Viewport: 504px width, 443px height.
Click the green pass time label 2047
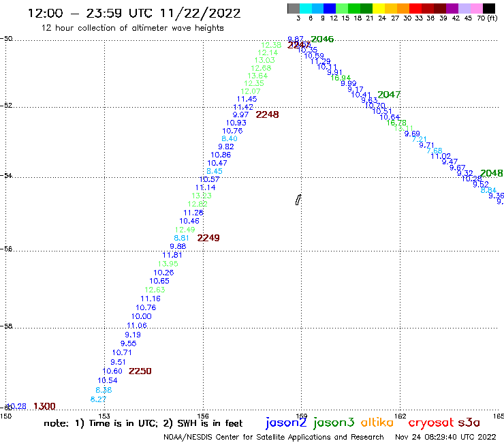[x=389, y=95]
